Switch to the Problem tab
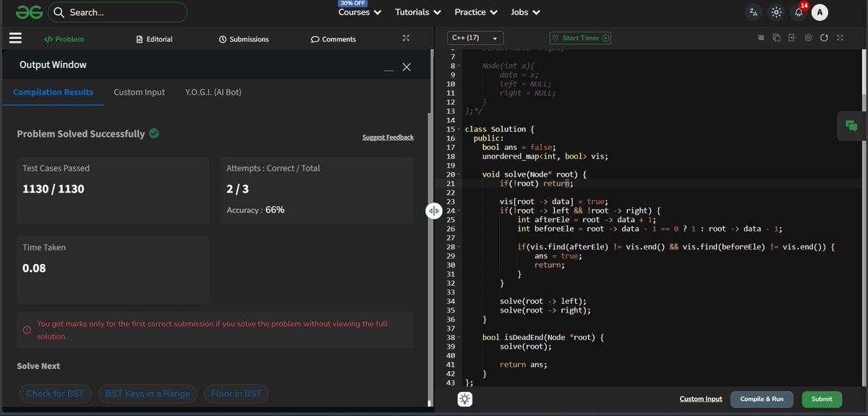 pyautogui.click(x=64, y=39)
